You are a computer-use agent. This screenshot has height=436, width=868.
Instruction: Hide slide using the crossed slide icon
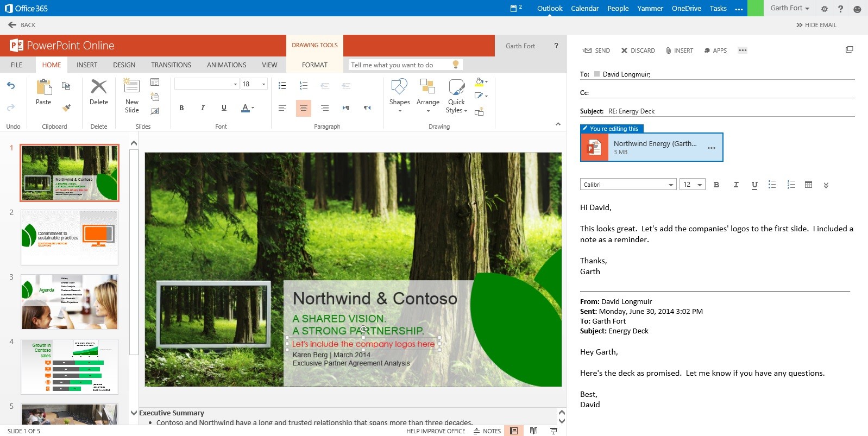pyautogui.click(x=155, y=111)
